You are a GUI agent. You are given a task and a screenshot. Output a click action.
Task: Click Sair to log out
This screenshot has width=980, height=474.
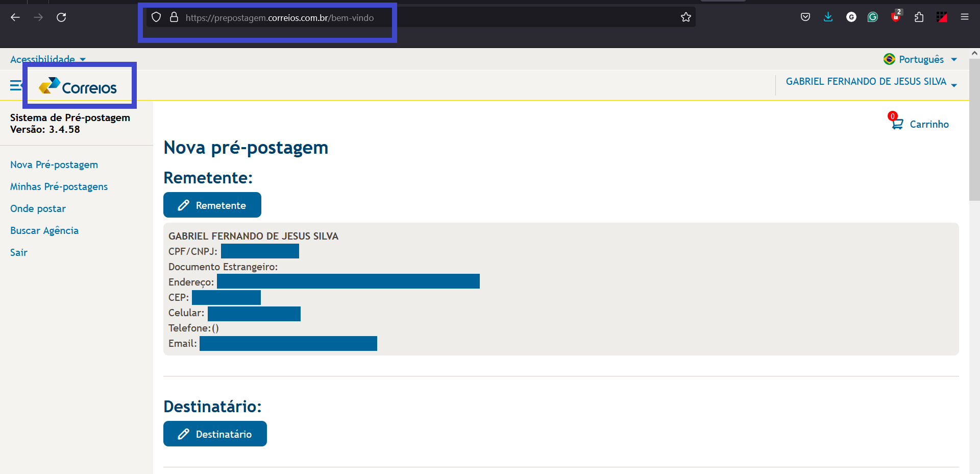coord(19,252)
